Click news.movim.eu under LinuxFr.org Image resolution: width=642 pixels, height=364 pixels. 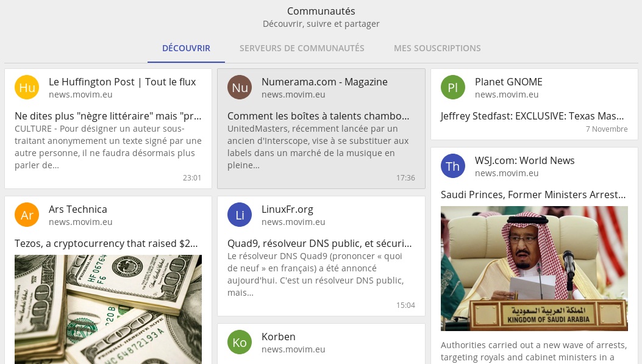(x=294, y=222)
